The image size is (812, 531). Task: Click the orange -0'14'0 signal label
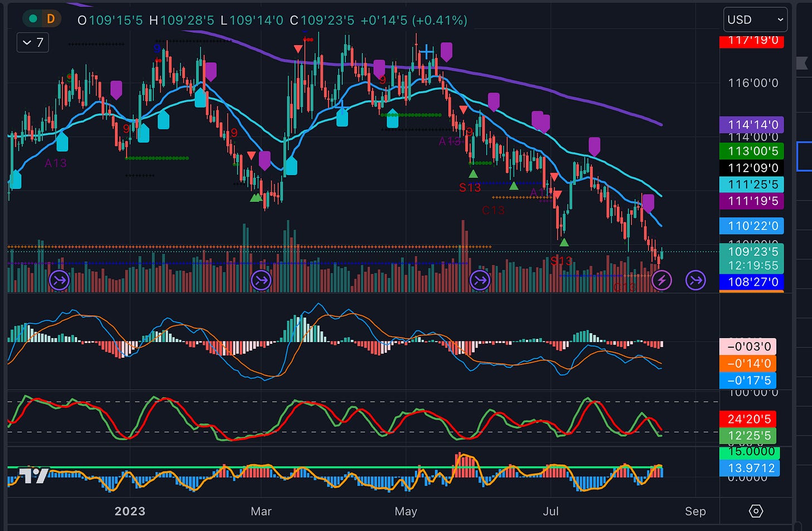pos(748,364)
